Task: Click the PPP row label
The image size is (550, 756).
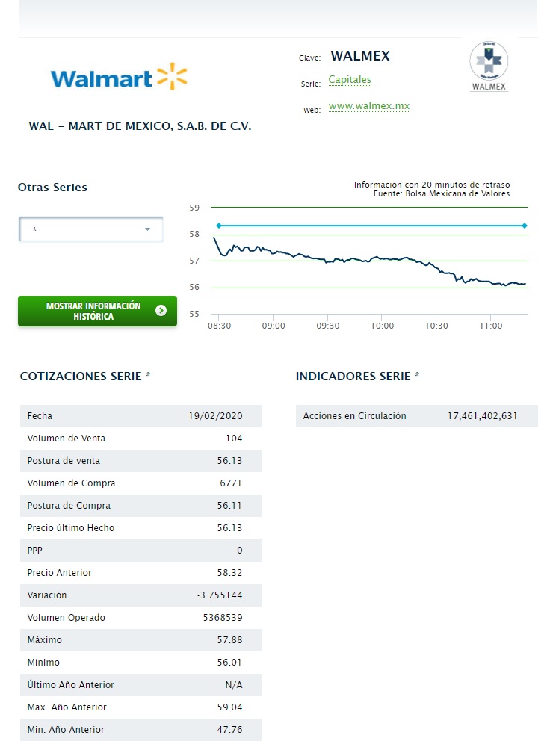Action: click(x=34, y=551)
